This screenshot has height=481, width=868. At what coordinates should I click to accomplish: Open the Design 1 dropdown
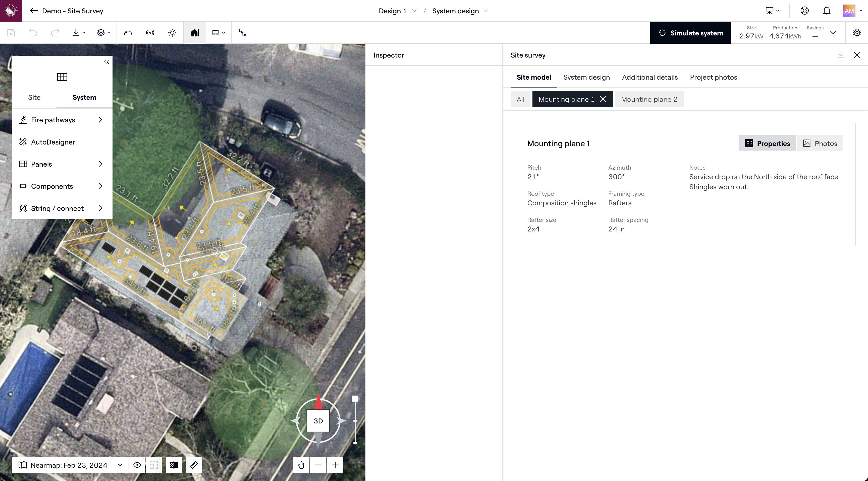[x=397, y=11]
